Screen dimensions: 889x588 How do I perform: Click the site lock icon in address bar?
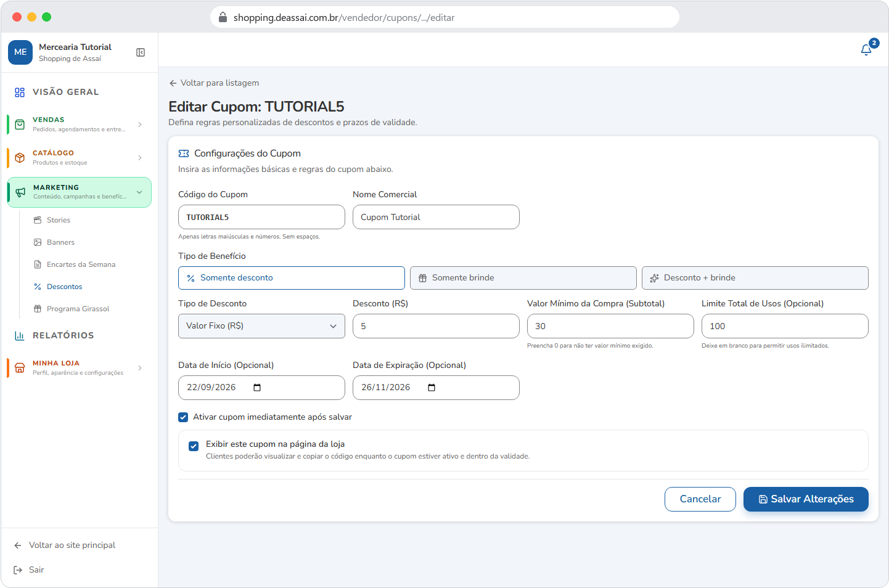point(223,17)
